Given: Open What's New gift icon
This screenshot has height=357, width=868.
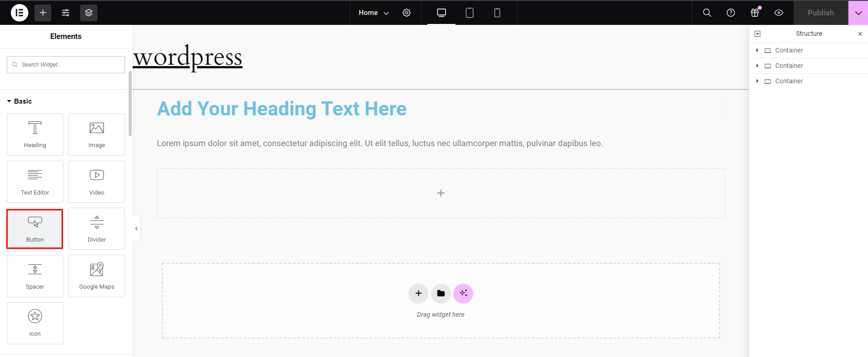Looking at the screenshot, I should coord(755,13).
